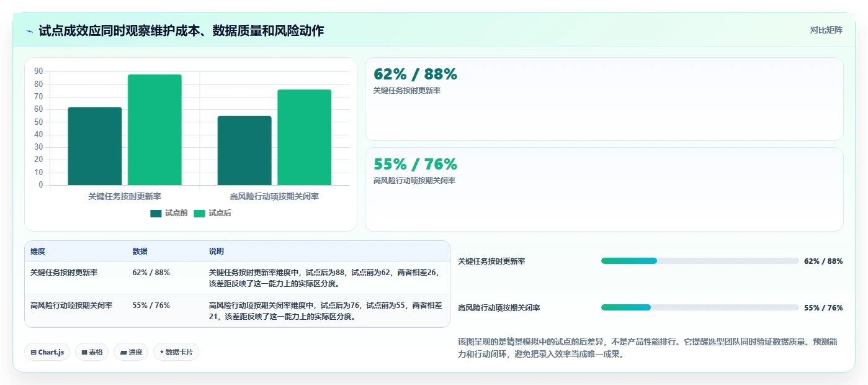Click the Chart.js chip icon
The width and height of the screenshot is (868, 385).
pos(33,352)
